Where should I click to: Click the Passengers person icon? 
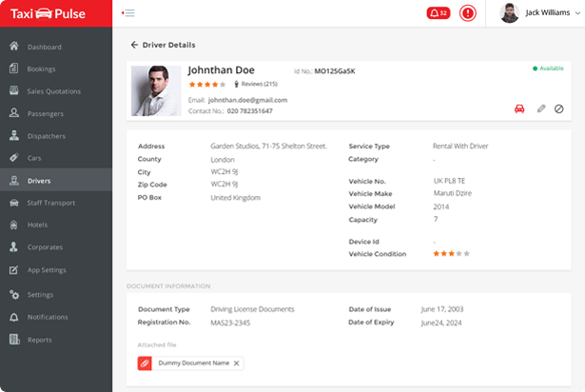[14, 112]
